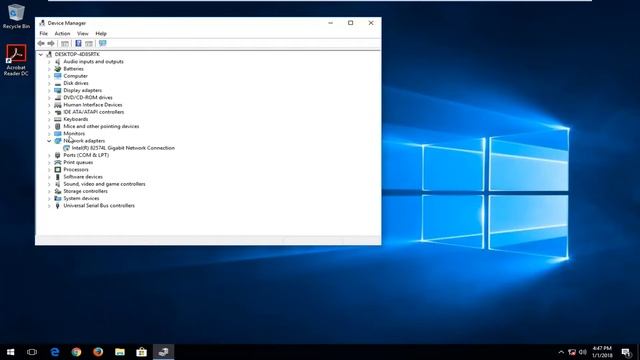Collapse the Network adapters node

[x=49, y=141]
